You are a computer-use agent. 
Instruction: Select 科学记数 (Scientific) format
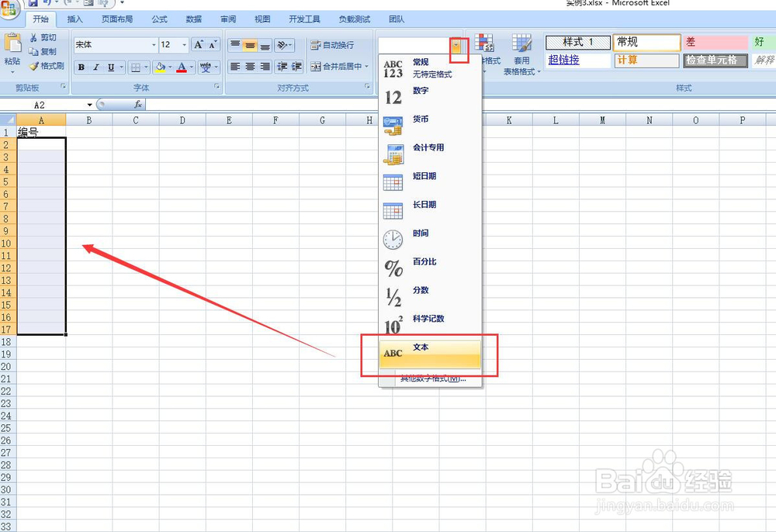coord(430,325)
